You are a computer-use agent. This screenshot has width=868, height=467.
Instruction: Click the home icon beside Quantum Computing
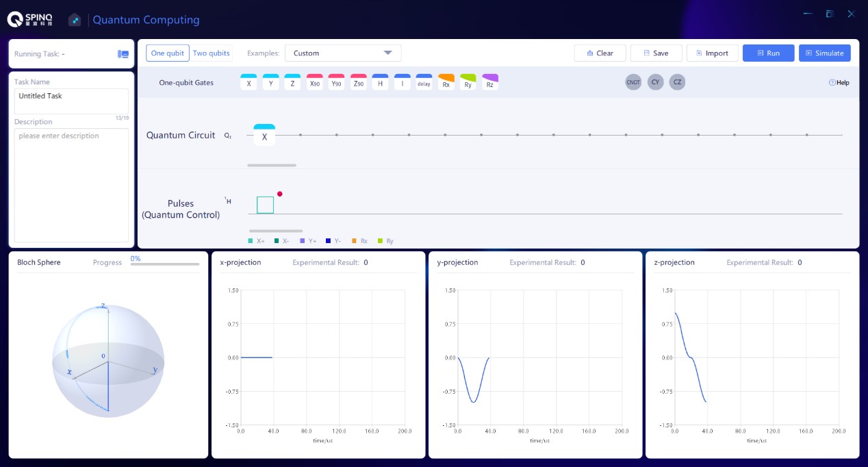[x=75, y=20]
